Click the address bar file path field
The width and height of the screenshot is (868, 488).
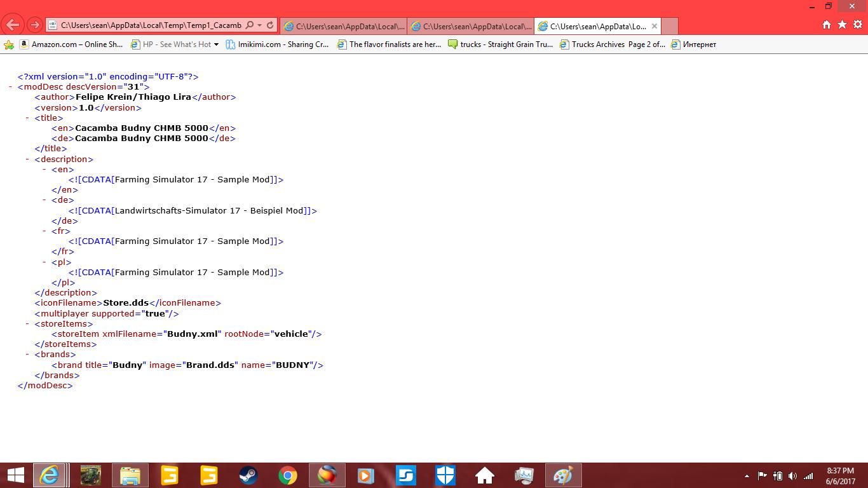click(151, 25)
